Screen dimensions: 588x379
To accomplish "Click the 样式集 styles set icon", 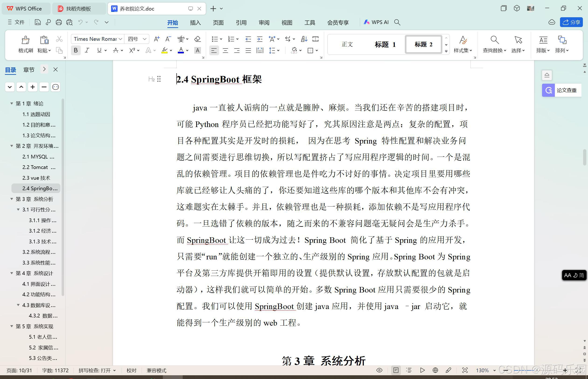I will pos(463,44).
